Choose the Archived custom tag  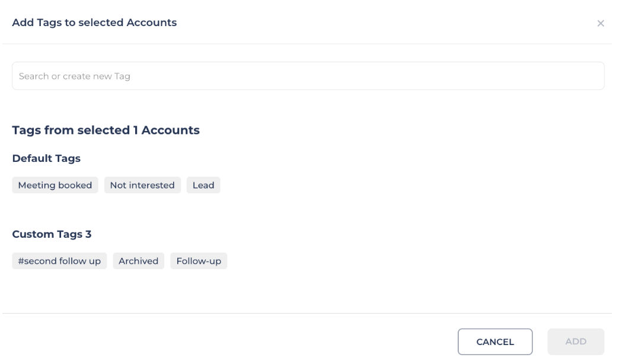pos(138,261)
